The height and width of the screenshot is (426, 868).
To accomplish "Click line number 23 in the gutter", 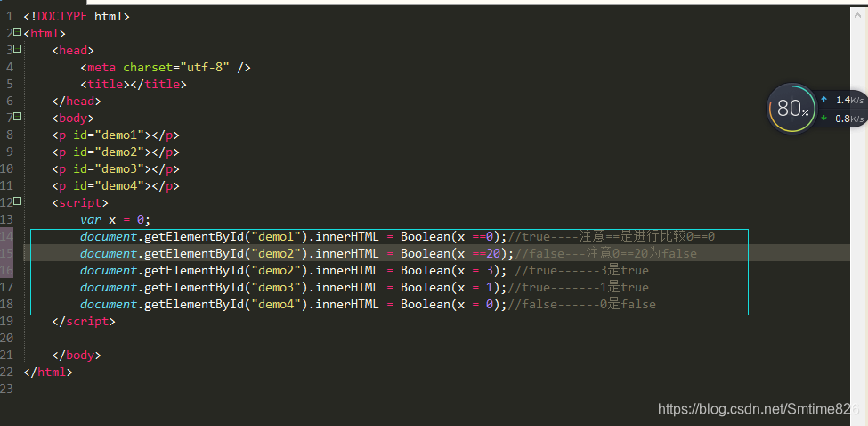I will (x=6, y=389).
